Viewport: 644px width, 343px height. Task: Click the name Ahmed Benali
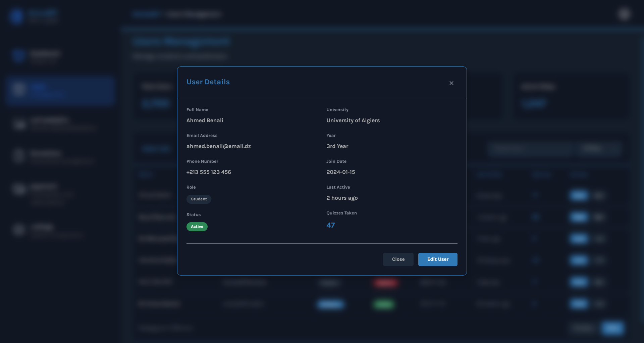point(205,120)
